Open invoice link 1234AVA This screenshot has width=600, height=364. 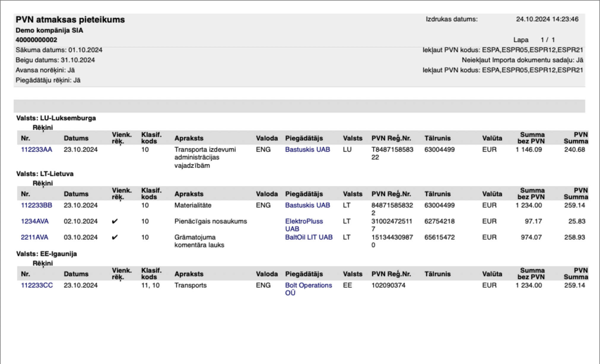[35, 221]
